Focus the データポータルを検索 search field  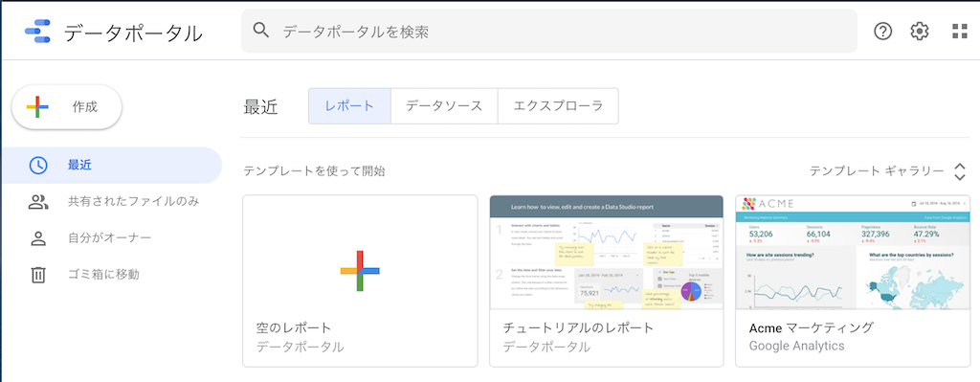pyautogui.click(x=549, y=32)
